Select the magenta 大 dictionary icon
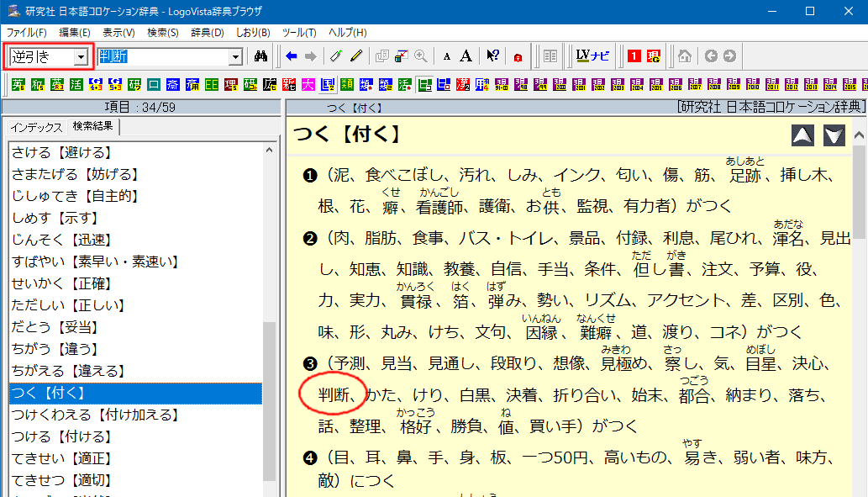868x497 pixels. (x=308, y=85)
